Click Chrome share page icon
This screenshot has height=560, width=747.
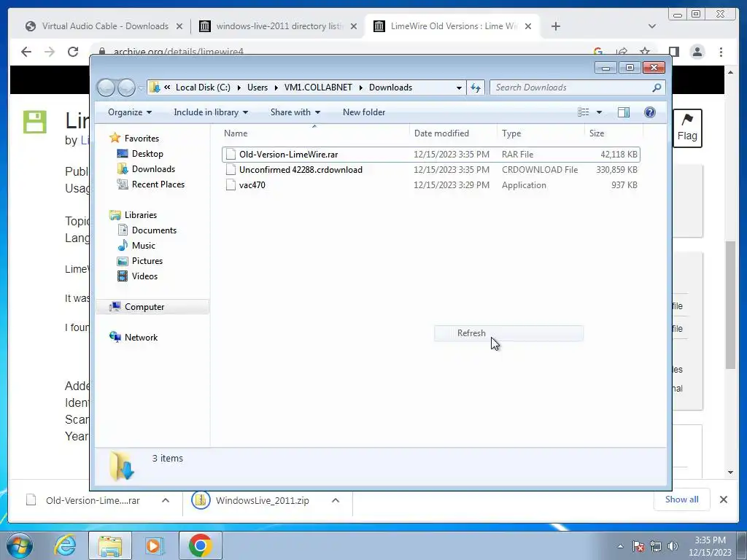click(622, 52)
